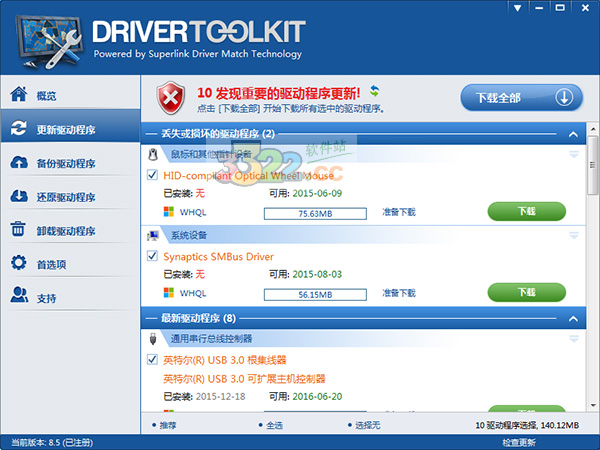Viewport: 600px width, 450px height.
Task: Open the title bar dropdown triangle menu
Action: [x=518, y=8]
